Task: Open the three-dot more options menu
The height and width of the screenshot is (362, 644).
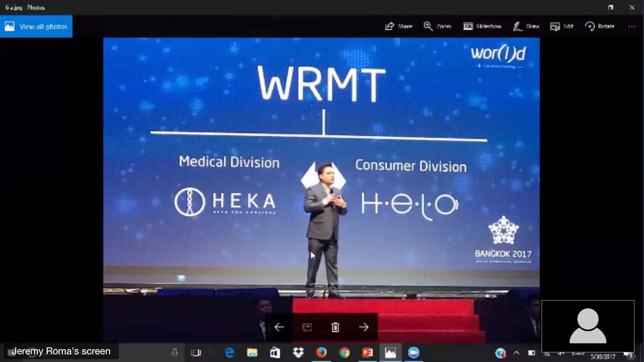Action: 632,27
